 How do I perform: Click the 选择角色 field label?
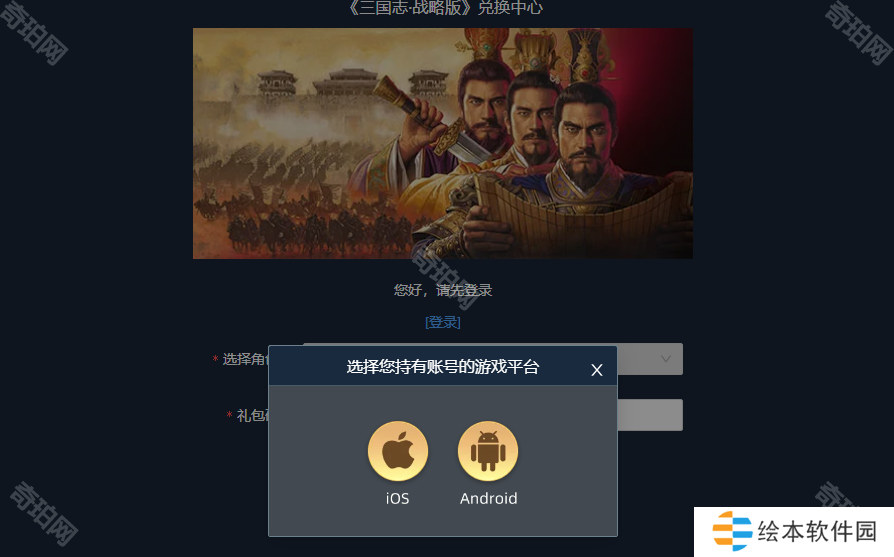(x=245, y=359)
